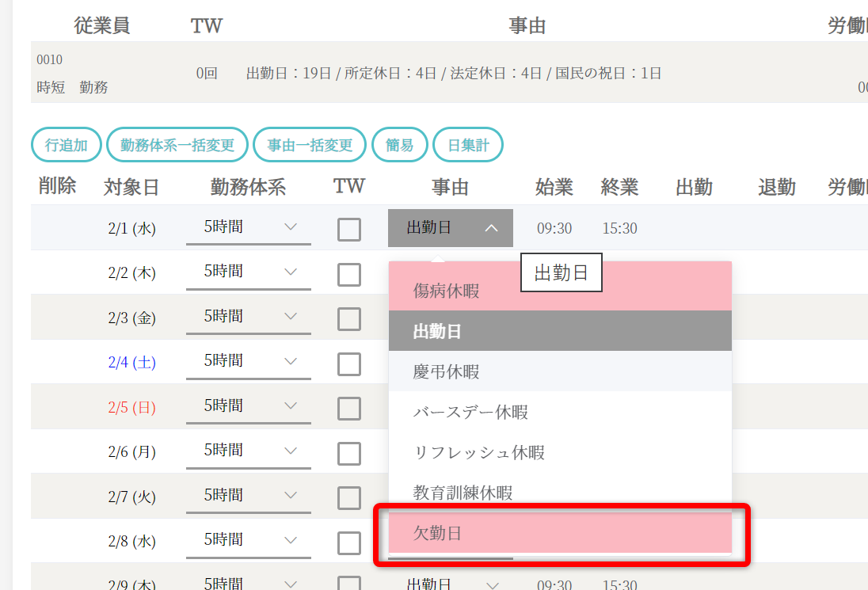868x590 pixels.
Task: Open 勤務体系 dropdown for 2/1 (水)
Action: 249,227
